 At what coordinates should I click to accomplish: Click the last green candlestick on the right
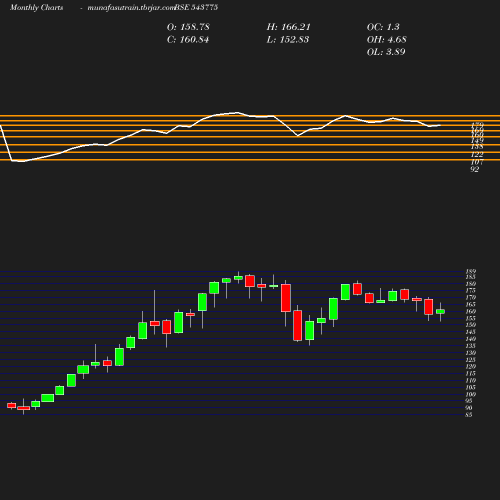(x=440, y=312)
